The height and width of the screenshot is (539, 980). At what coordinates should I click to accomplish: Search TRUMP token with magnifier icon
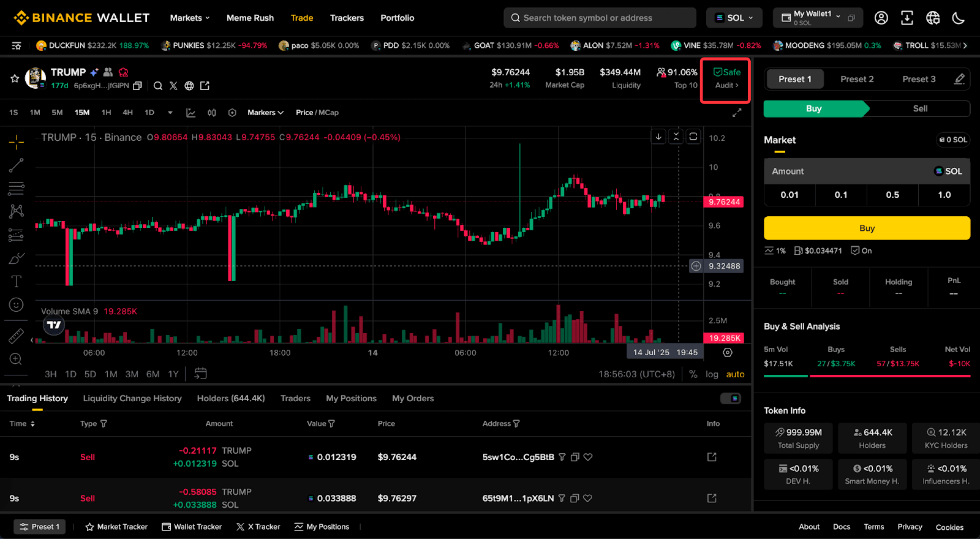[x=158, y=86]
